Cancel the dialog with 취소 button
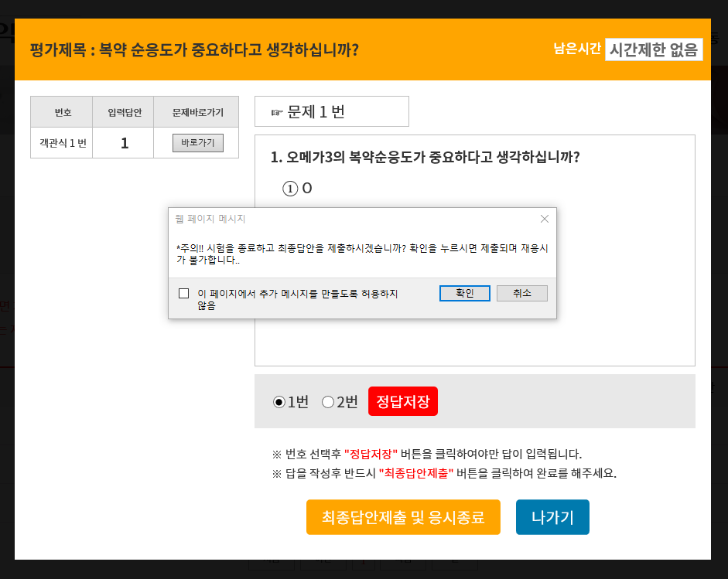 click(x=522, y=293)
